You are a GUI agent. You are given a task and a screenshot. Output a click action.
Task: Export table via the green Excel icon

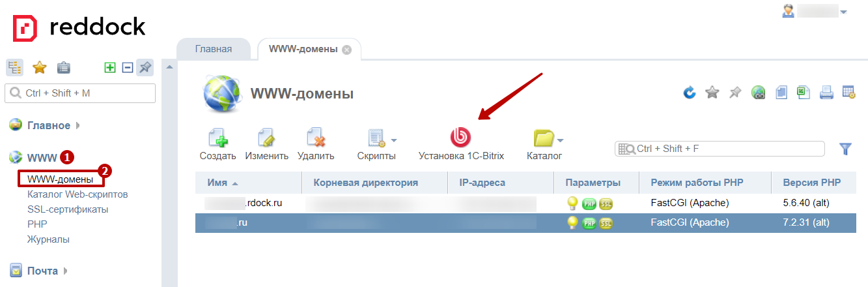click(x=804, y=93)
